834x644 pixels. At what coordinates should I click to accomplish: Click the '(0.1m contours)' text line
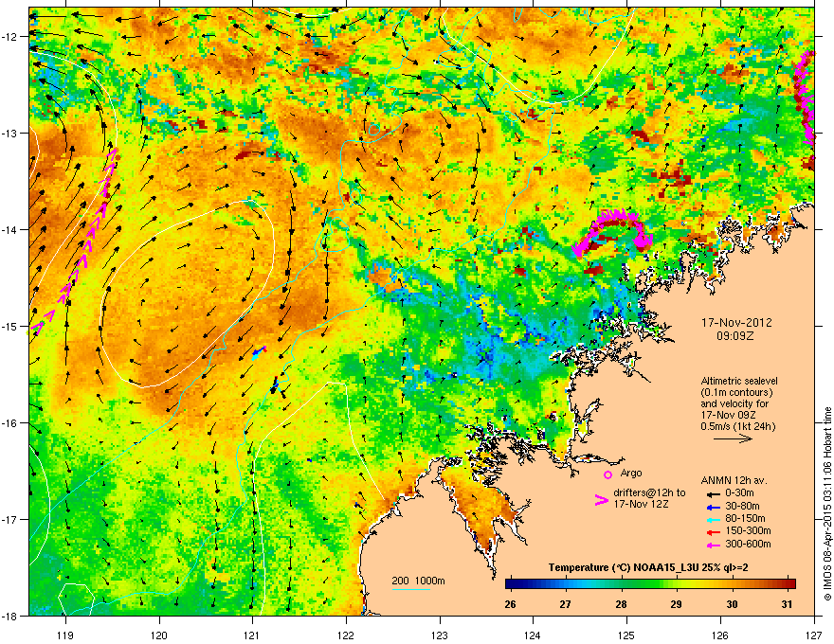pos(736,393)
